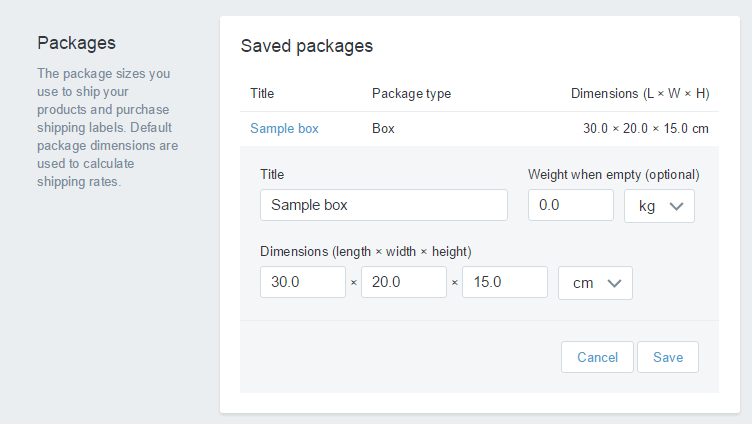Click the Box package type cell

(x=383, y=128)
